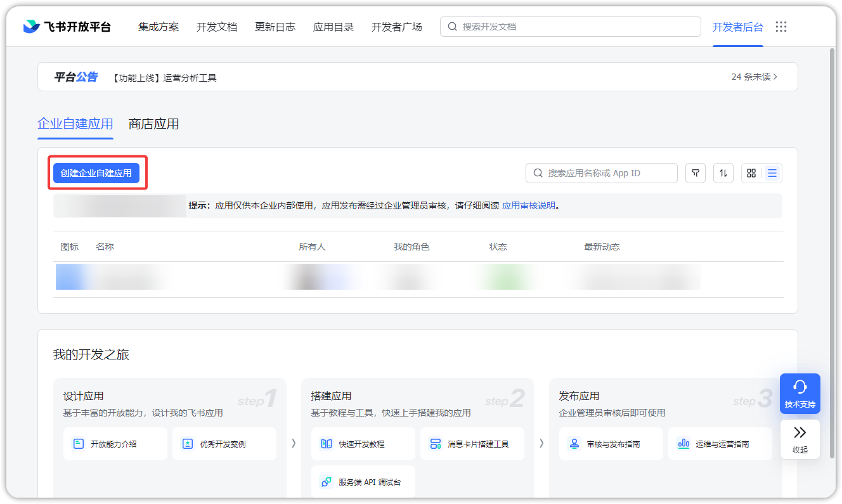Click the 我的角色 column header
This screenshot has height=504, width=842.
tap(412, 247)
